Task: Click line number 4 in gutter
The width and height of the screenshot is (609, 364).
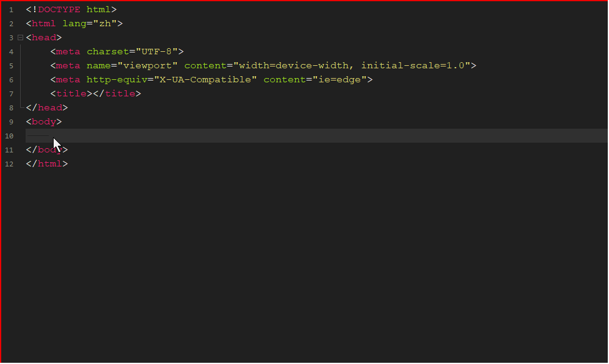Action: tap(11, 52)
